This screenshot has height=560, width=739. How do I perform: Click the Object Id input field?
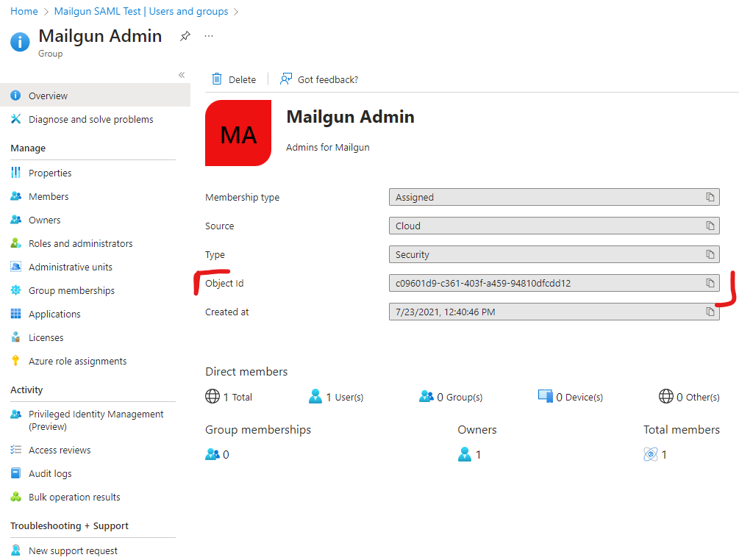coord(554,283)
